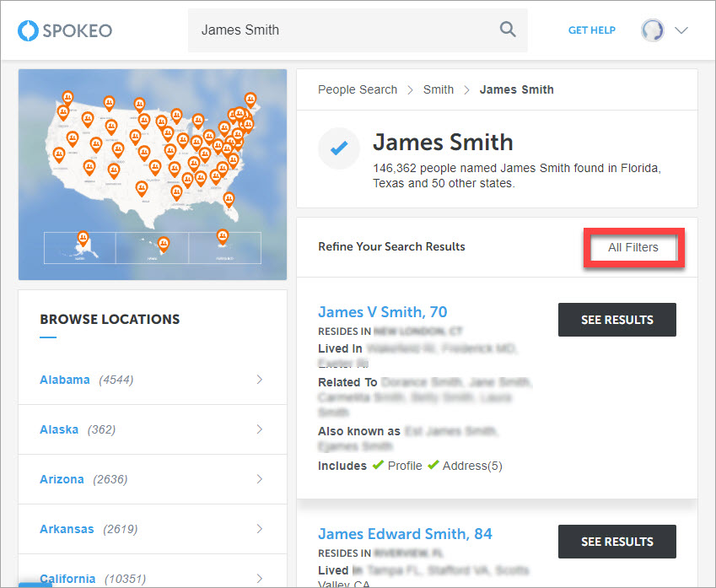Viewport: 716px width, 588px height.
Task: Click the 146,362 people found summary text
Action: (x=517, y=176)
